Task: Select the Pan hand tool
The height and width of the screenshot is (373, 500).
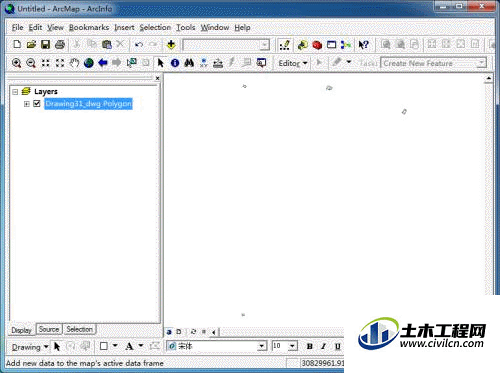Action: click(74, 63)
